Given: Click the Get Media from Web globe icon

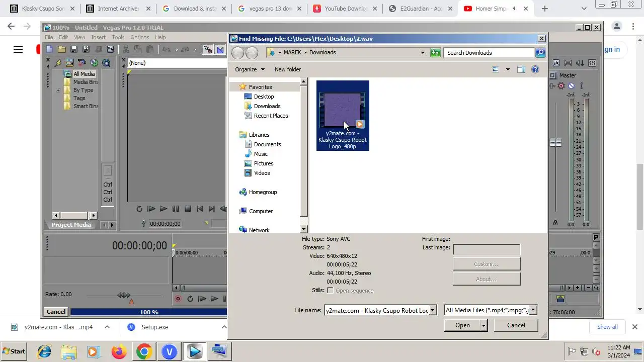Looking at the screenshot, I should point(106,63).
